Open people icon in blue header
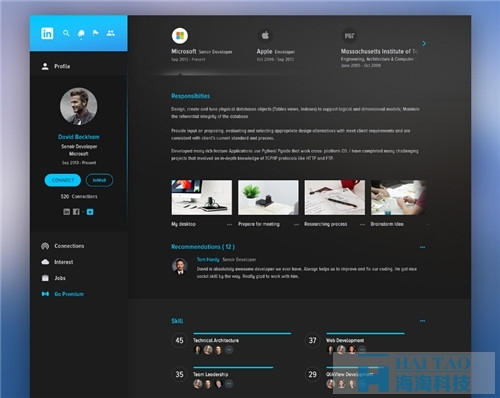500x398 pixels. pos(111,33)
